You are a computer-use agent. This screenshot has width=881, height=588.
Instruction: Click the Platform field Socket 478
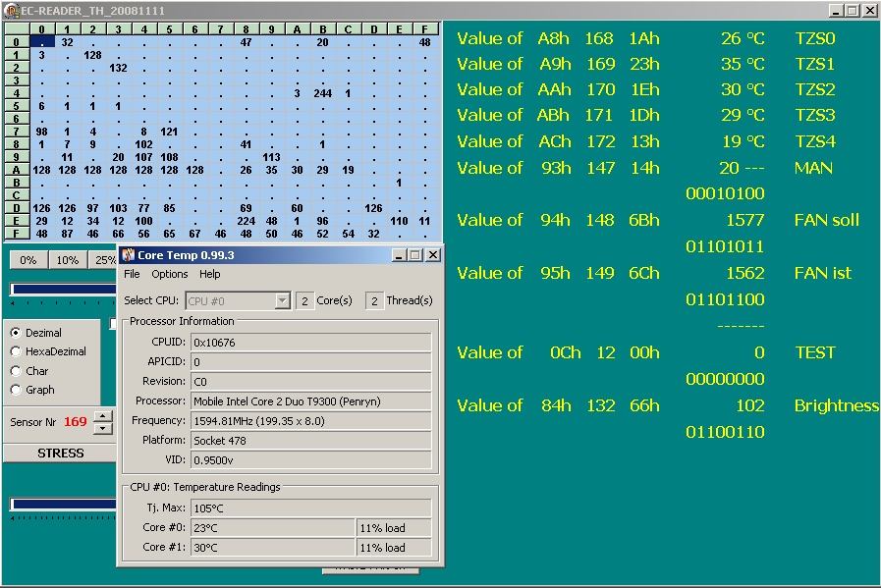tap(311, 441)
